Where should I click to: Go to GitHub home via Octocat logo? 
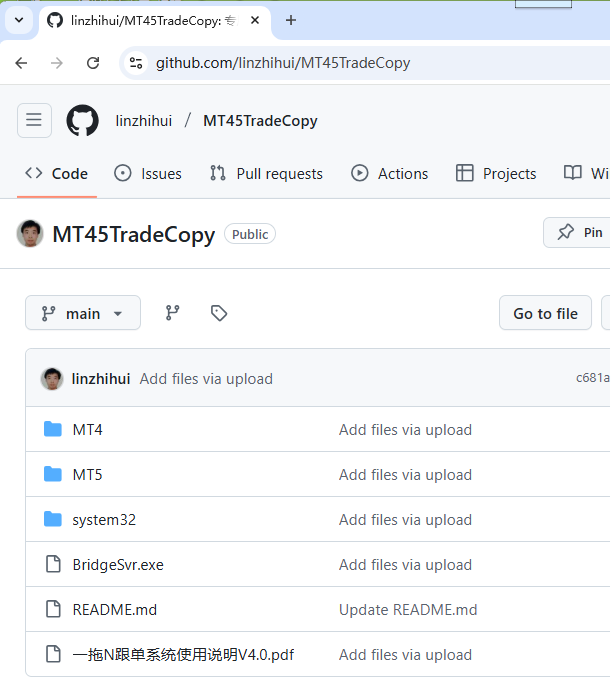[x=82, y=120]
